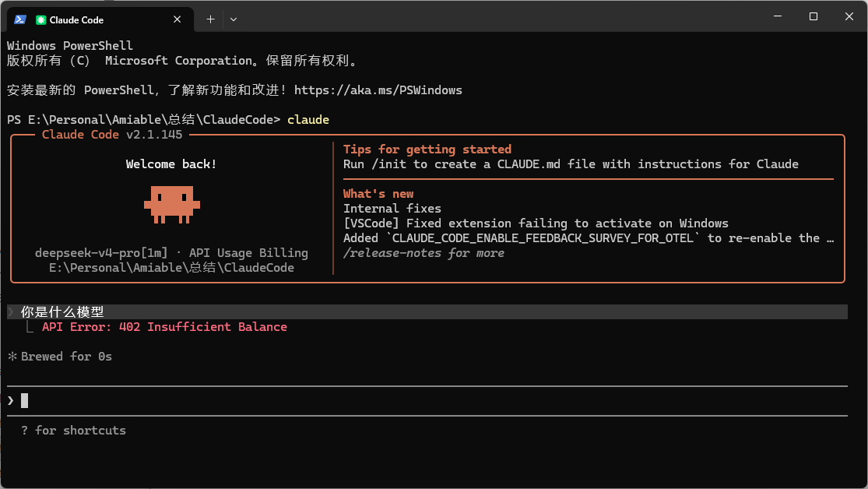Click the "What's new" heading
Screen dimensions: 868x489
point(378,194)
